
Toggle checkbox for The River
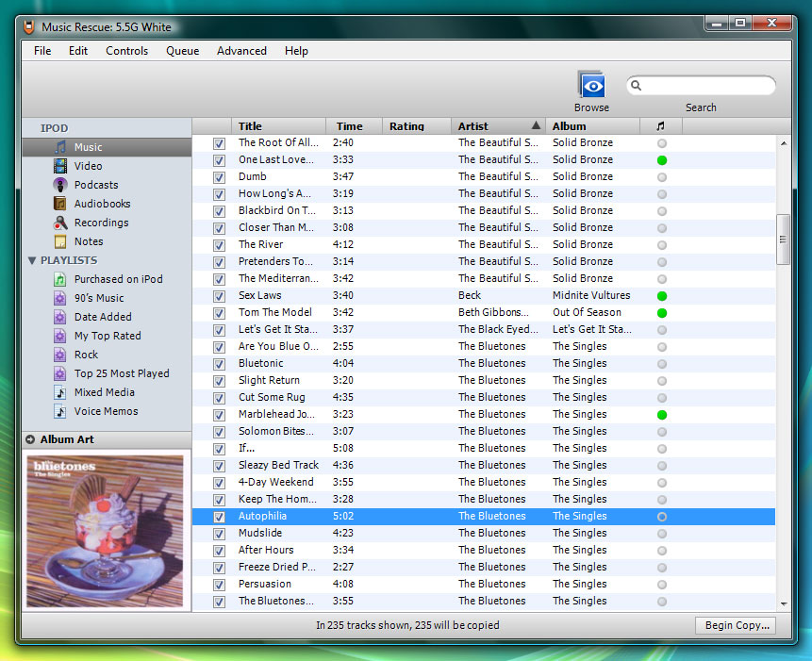(219, 245)
